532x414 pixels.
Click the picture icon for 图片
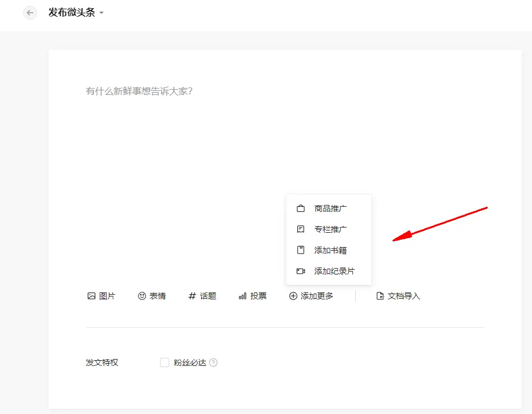click(x=91, y=296)
